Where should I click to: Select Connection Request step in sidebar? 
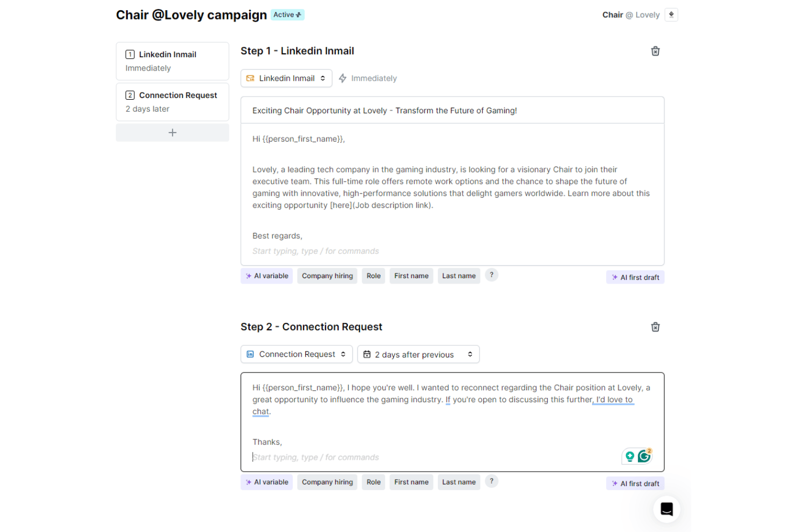(x=173, y=102)
